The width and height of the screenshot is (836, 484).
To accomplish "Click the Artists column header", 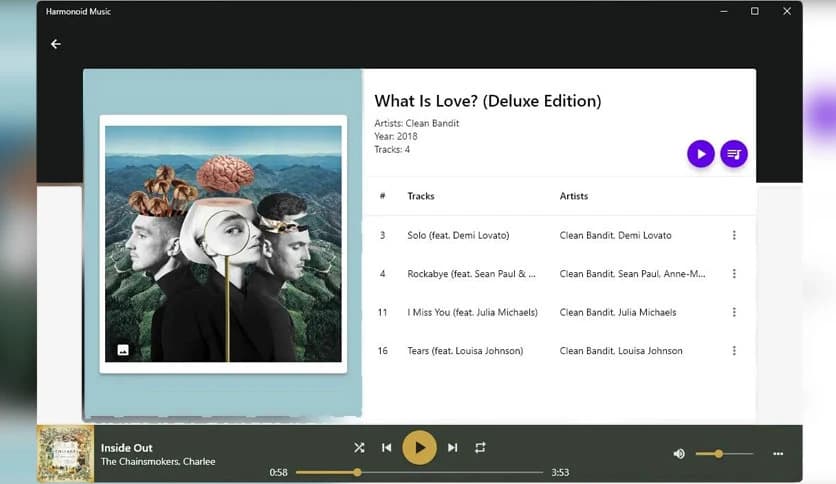I will tap(574, 196).
